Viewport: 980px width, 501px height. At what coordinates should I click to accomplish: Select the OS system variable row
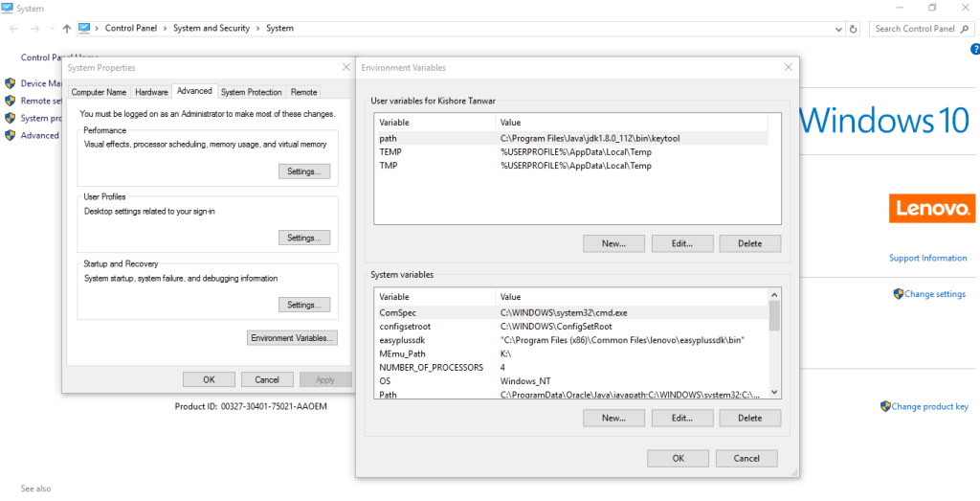pos(571,381)
